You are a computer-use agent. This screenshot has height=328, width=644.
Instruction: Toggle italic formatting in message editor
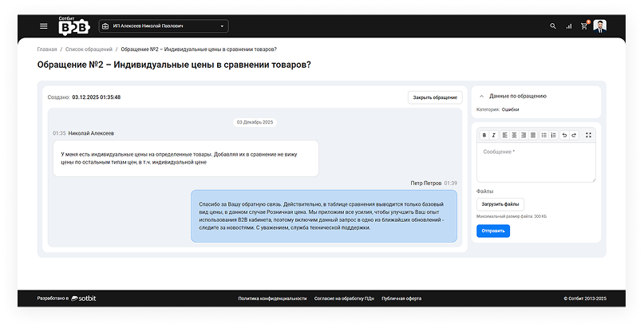[493, 135]
